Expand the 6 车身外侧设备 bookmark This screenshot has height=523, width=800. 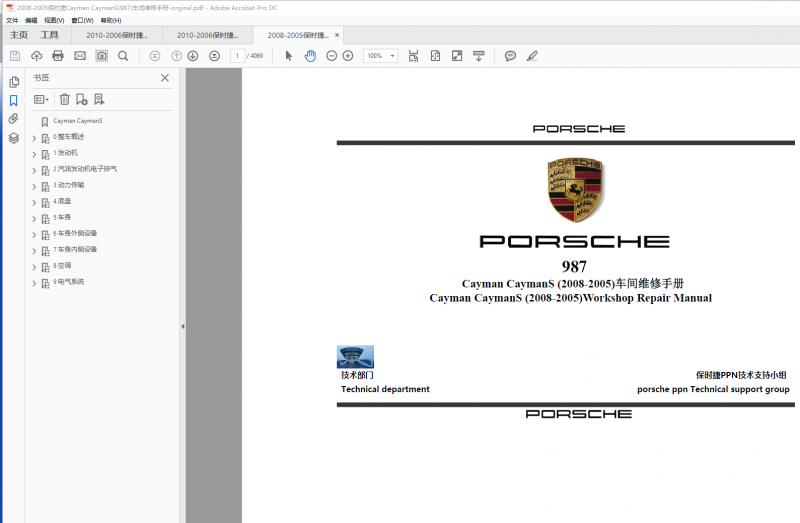tap(34, 235)
